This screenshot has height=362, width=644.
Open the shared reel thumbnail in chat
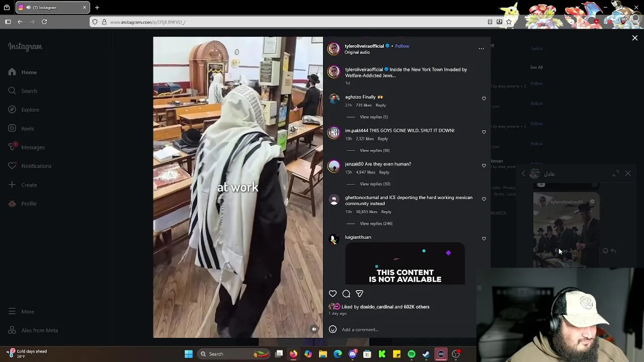[566, 229]
